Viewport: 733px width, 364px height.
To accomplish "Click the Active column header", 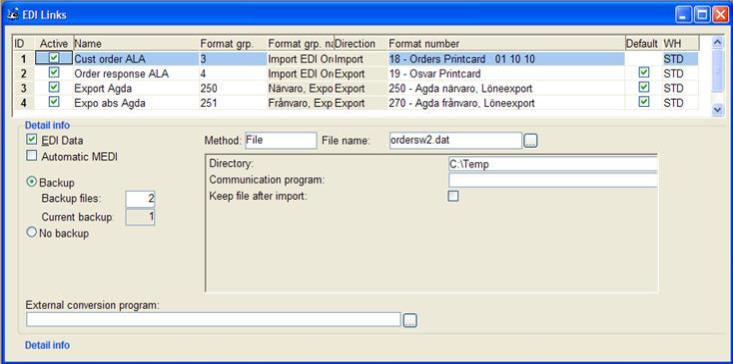I will point(54,43).
